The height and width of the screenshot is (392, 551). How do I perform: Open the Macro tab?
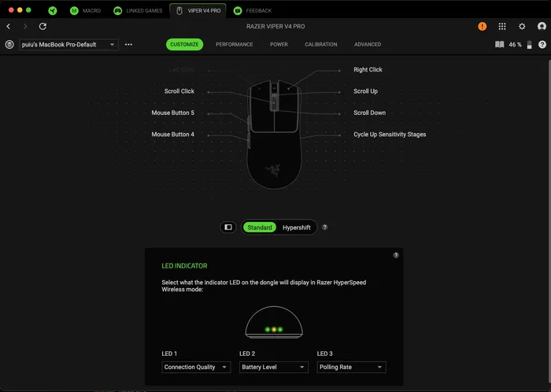point(85,10)
